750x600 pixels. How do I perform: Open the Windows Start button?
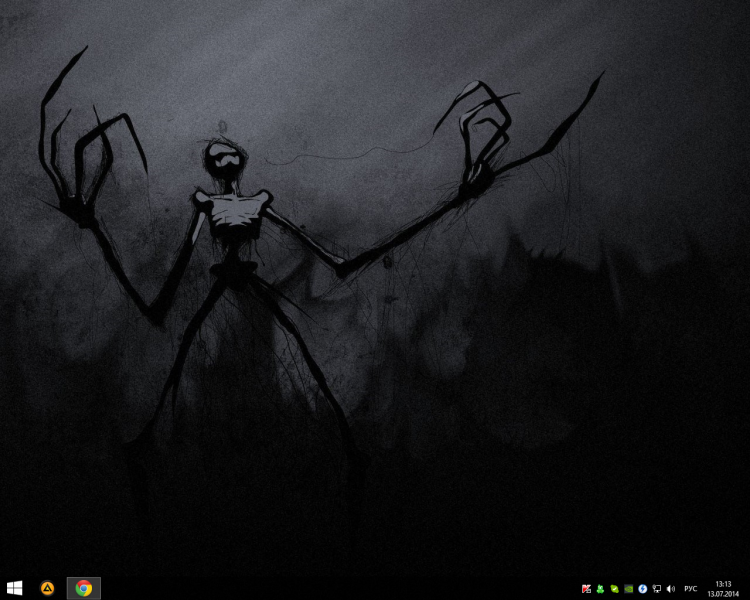click(x=14, y=588)
